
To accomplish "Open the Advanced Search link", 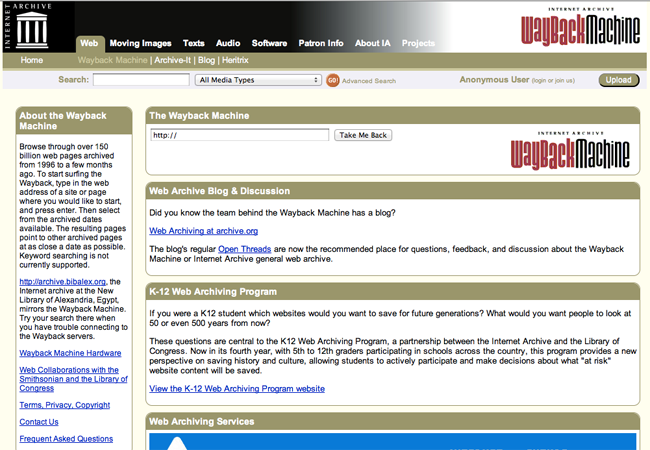I will click(x=369, y=81).
